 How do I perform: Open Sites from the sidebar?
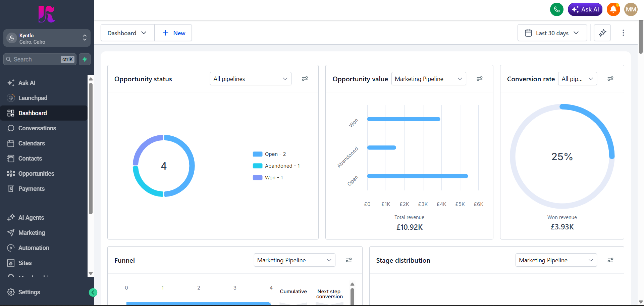tap(44, 263)
